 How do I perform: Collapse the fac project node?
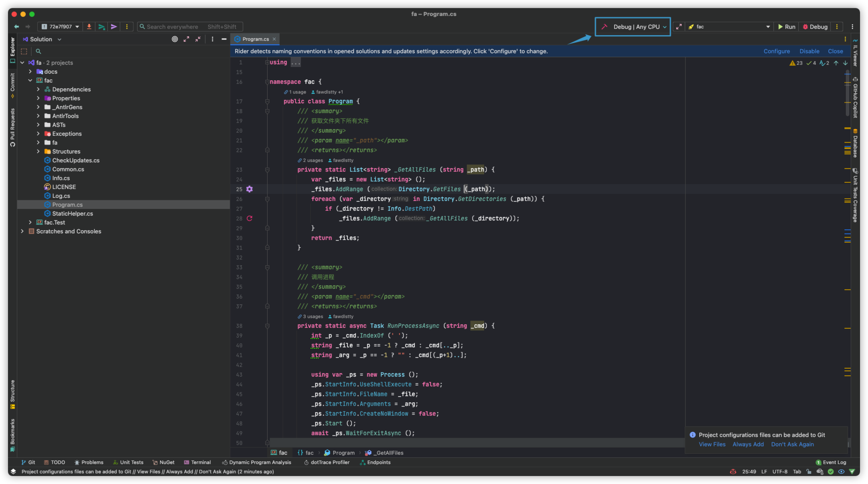[x=30, y=80]
